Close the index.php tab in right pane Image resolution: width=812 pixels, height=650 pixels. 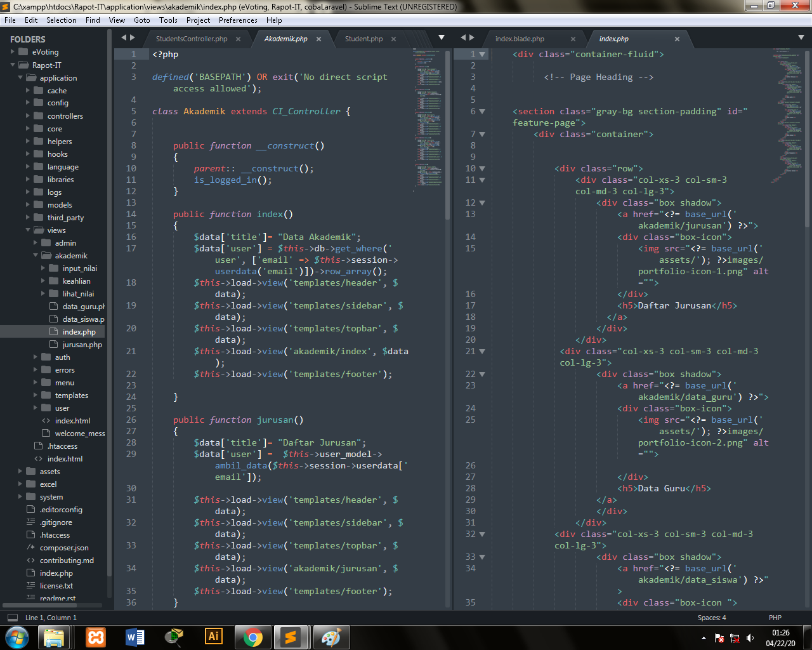pyautogui.click(x=677, y=39)
